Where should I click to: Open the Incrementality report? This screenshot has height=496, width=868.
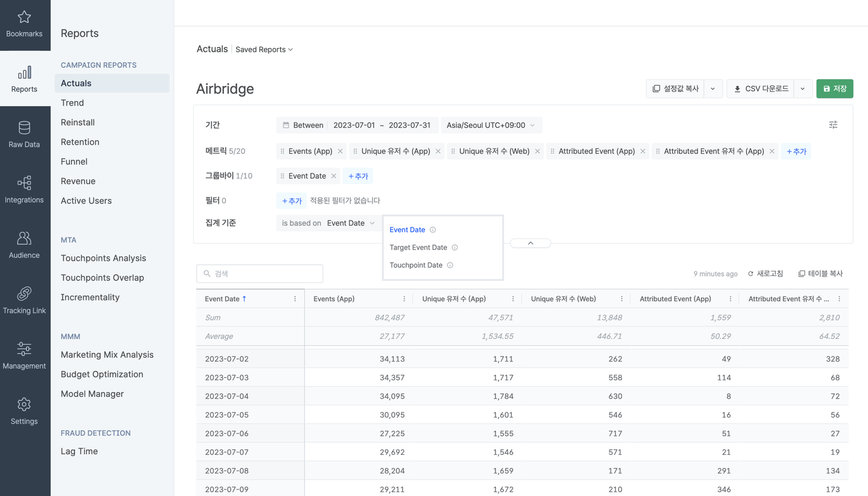[90, 297]
